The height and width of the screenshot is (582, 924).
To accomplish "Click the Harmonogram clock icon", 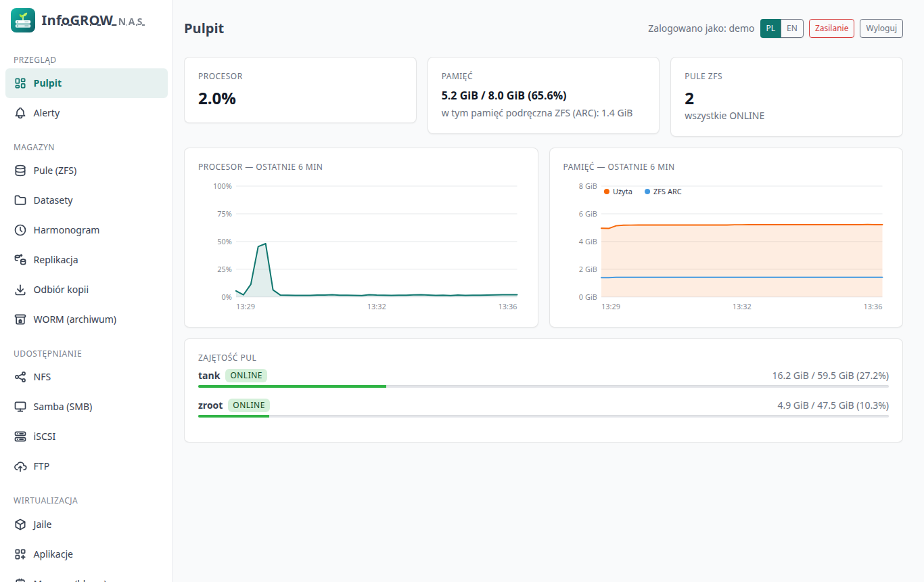I will 20,230.
